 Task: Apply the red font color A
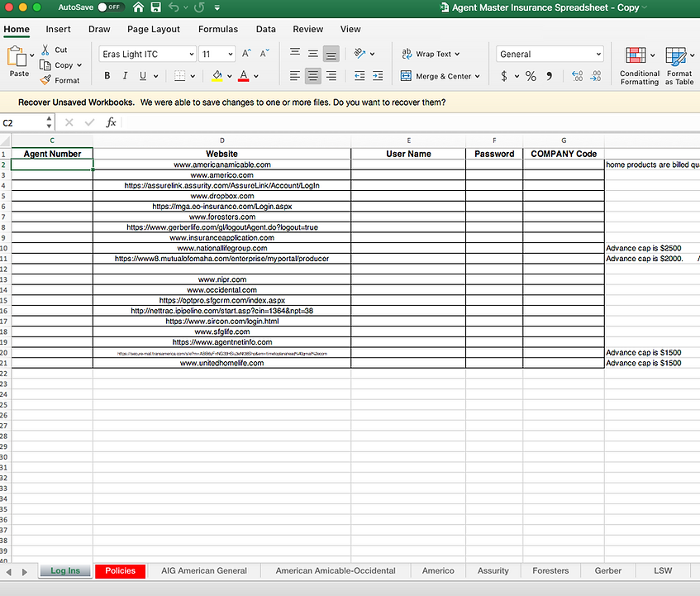pos(243,76)
